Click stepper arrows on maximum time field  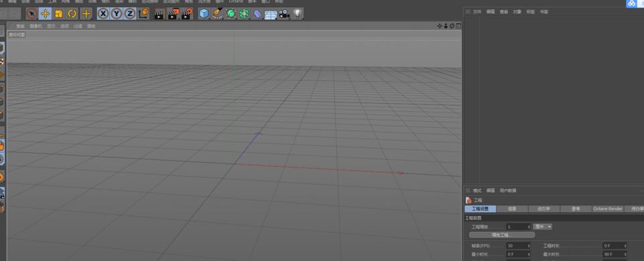tap(625, 254)
